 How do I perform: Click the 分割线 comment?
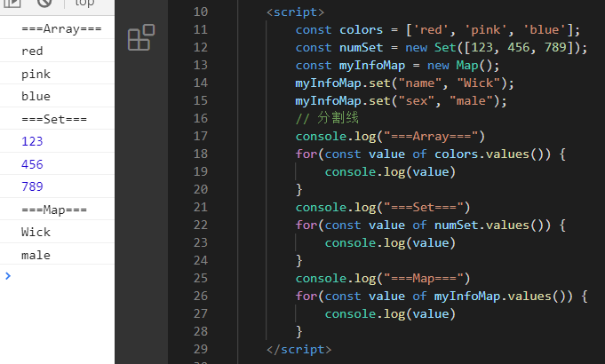pyautogui.click(x=327, y=118)
